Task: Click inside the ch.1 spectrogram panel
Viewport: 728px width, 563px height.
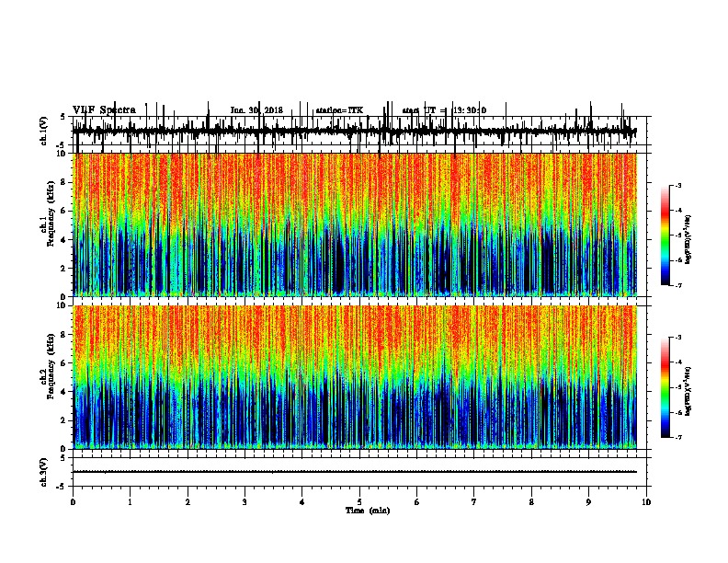Action: [355, 224]
